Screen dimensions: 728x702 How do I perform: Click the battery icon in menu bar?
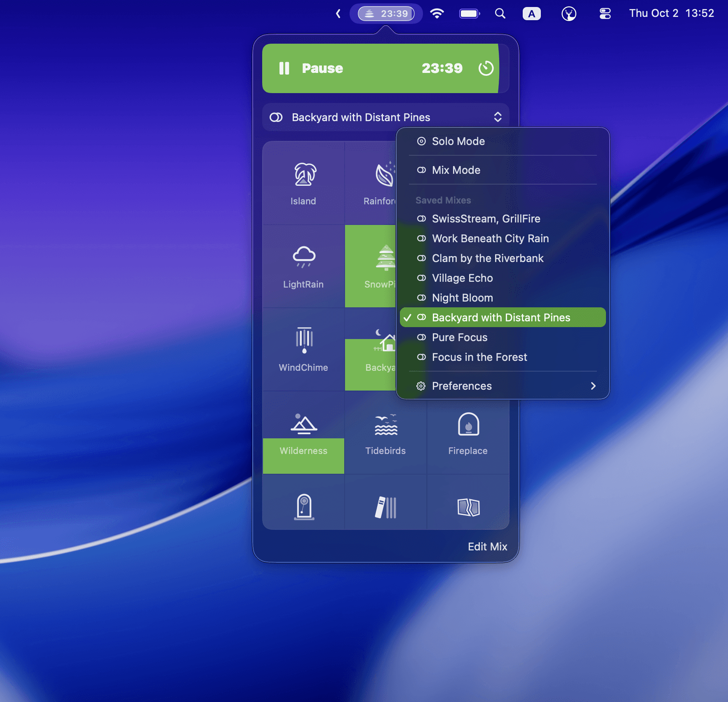(470, 14)
